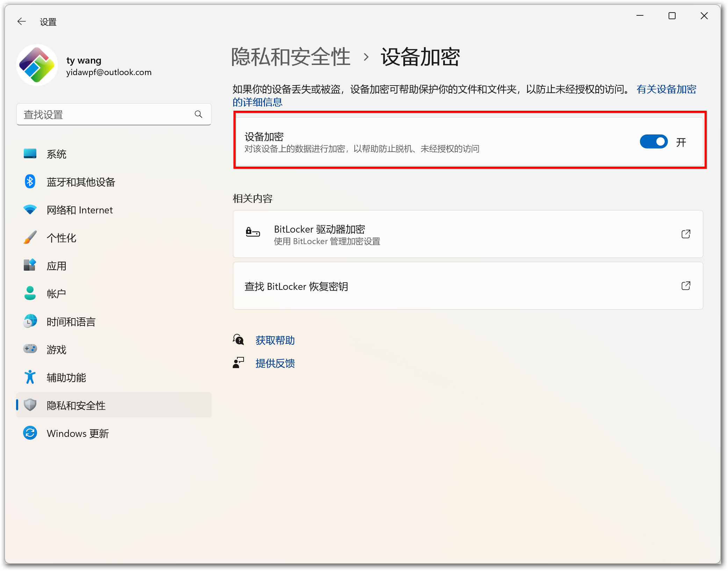The width and height of the screenshot is (728, 571).
Task: Click yidawpf@outlook.com account email
Action: point(109,72)
